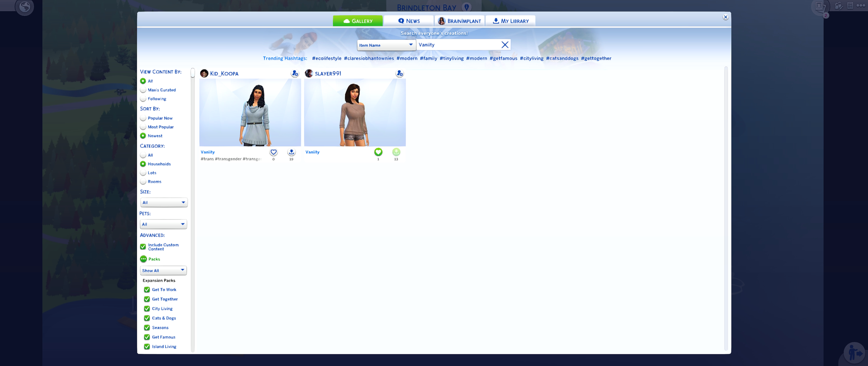Toggle Include Custom Content checkbox
Viewport: 868px width, 366px height.
coord(143,247)
